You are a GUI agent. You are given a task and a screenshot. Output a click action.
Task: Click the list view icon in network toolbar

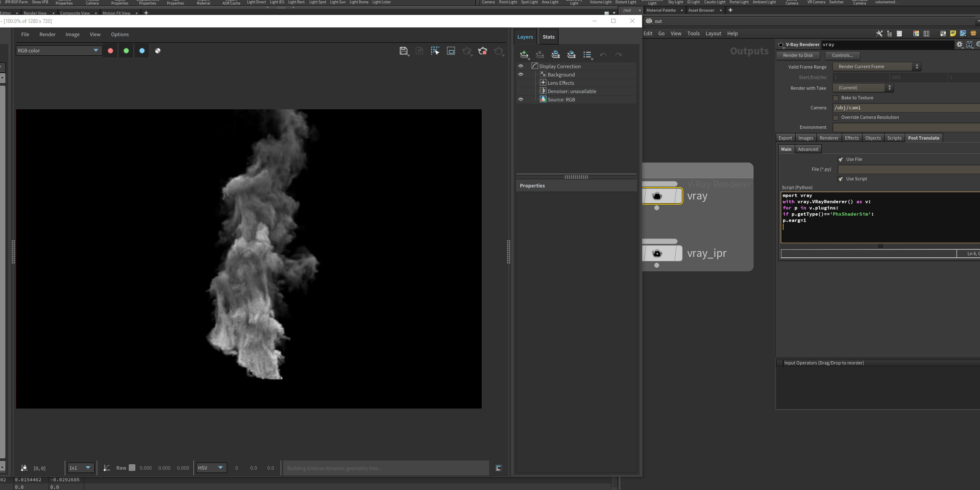point(899,34)
